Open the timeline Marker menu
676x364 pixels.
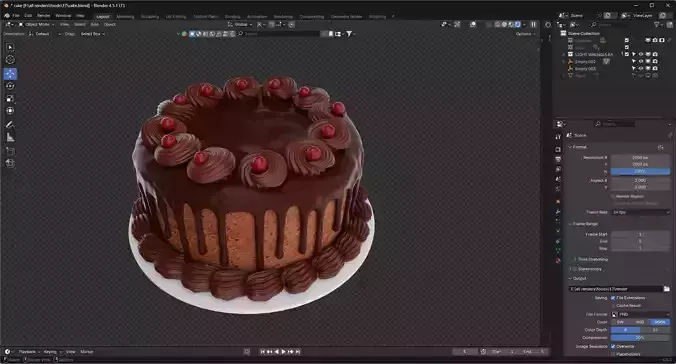(x=87, y=352)
